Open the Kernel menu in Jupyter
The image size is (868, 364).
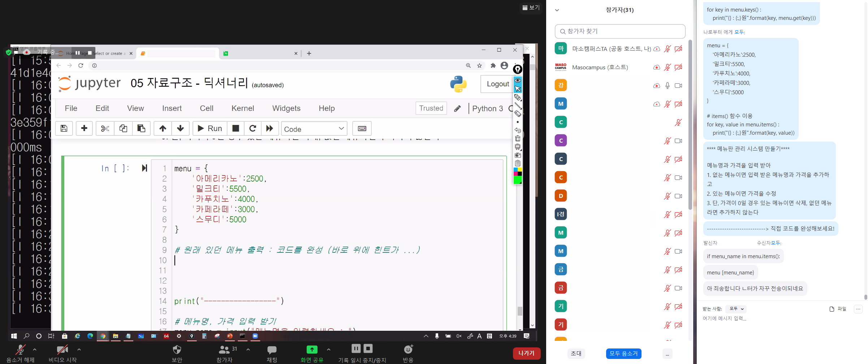pos(242,108)
